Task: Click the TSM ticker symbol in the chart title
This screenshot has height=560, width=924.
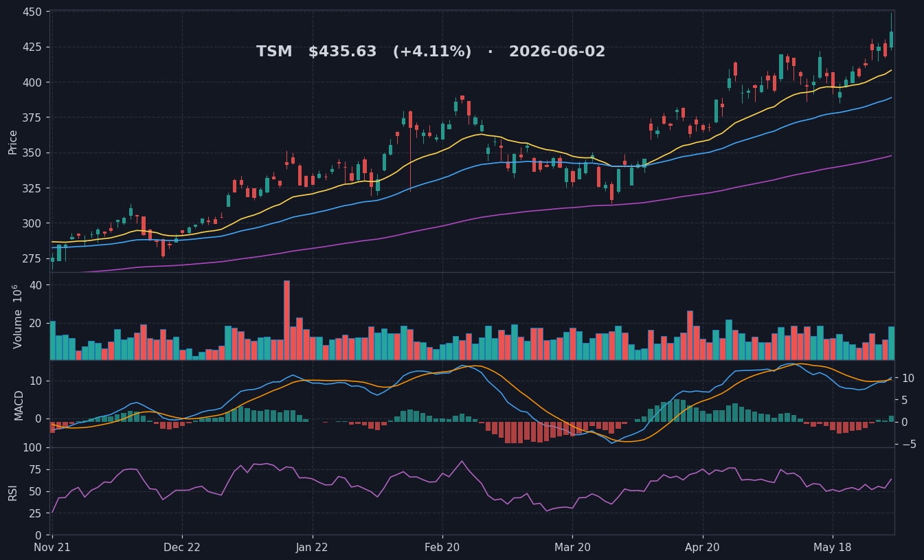Action: [x=274, y=52]
